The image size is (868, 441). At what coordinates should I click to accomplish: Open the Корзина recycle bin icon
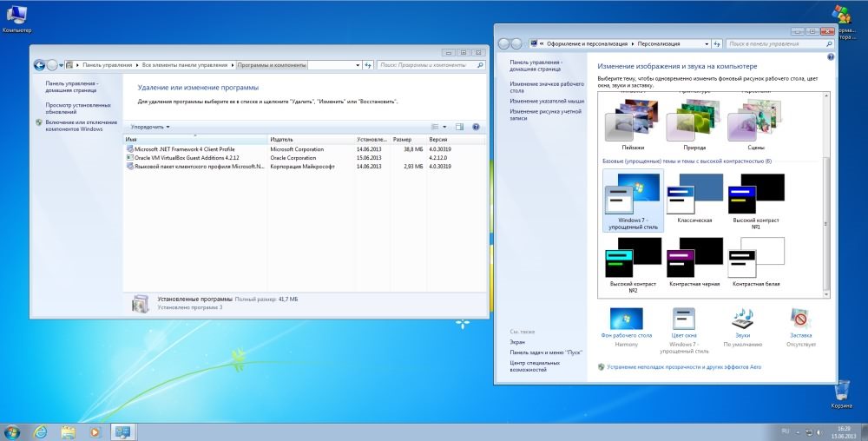841,392
